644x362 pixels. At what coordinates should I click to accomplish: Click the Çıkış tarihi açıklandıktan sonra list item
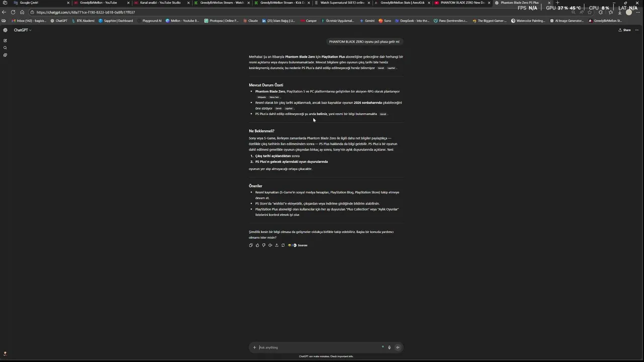[x=277, y=156]
